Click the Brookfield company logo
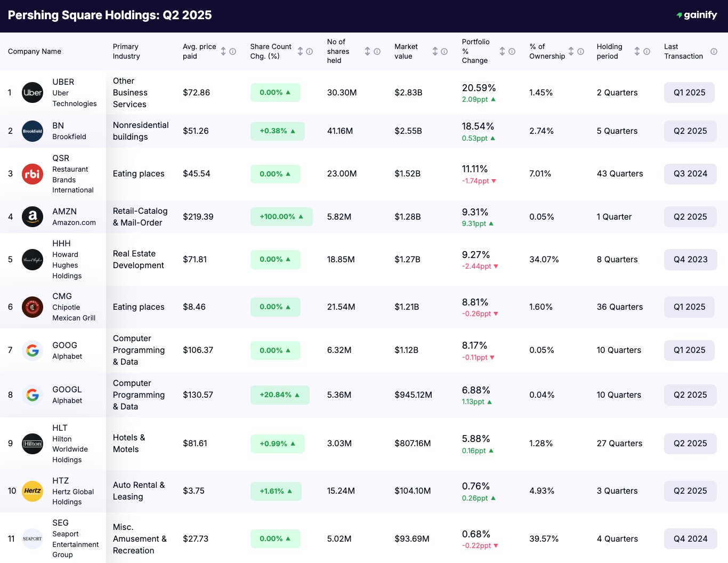The width and height of the screenshot is (728, 563). coord(33,131)
